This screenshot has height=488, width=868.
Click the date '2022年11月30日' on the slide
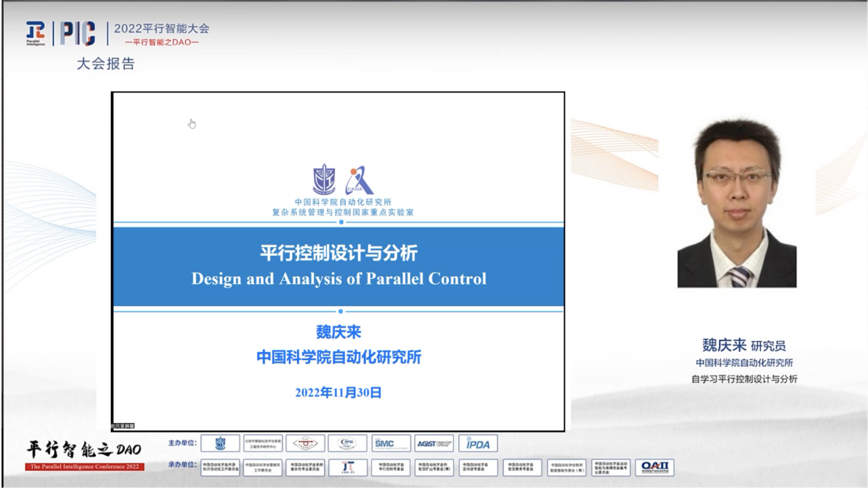[x=338, y=393]
